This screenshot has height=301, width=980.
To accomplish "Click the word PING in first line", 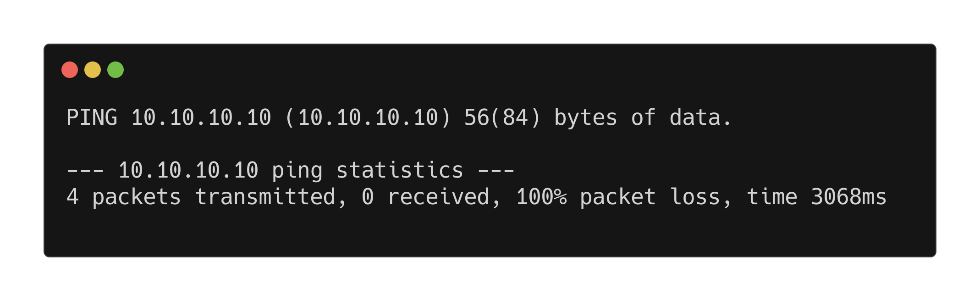I will tap(92, 117).
